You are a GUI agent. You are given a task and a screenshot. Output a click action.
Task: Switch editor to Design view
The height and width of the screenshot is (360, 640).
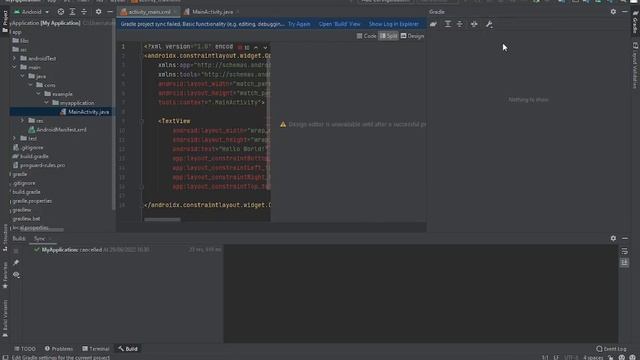pos(412,36)
